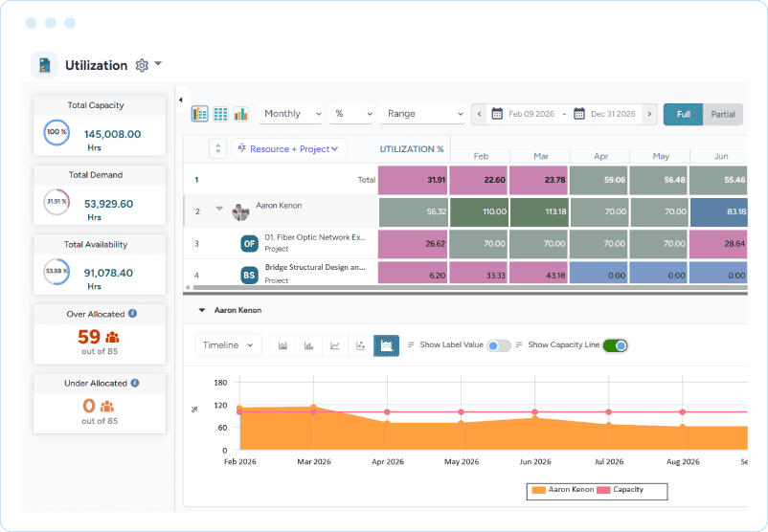Select the Full toggle option
Image resolution: width=768 pixels, height=532 pixels.
[684, 114]
